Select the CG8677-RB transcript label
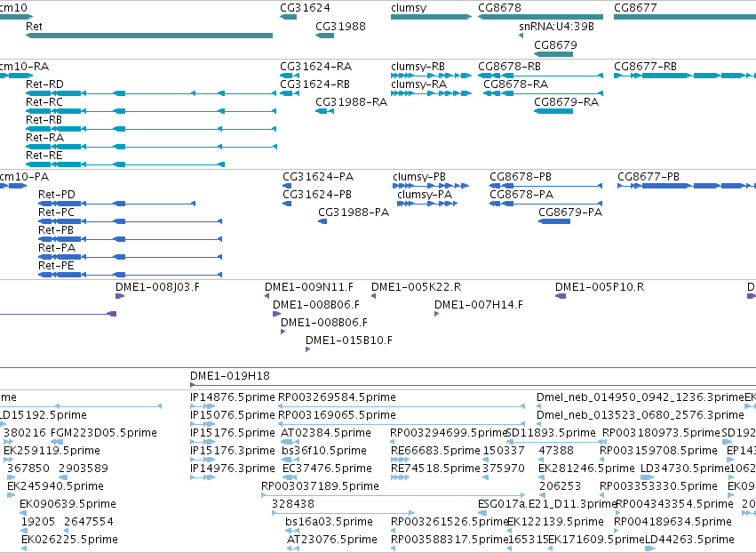The image size is (756, 553). click(x=645, y=66)
